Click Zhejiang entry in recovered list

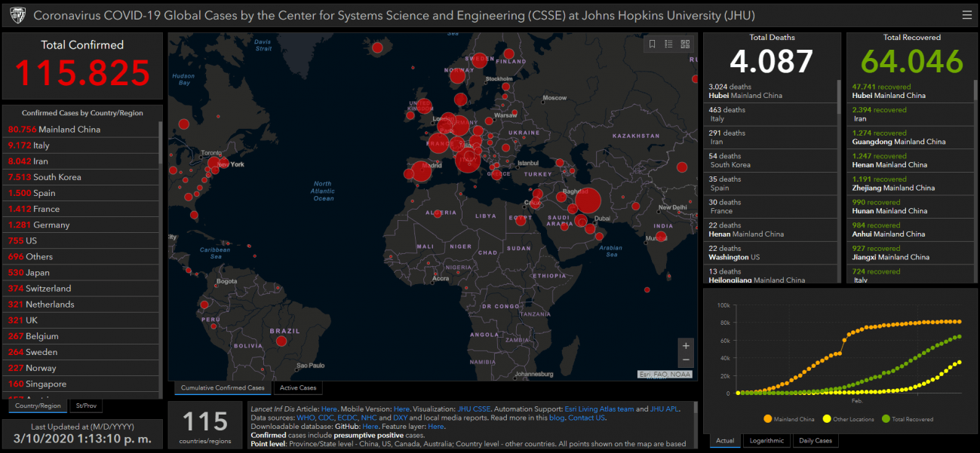(x=909, y=183)
